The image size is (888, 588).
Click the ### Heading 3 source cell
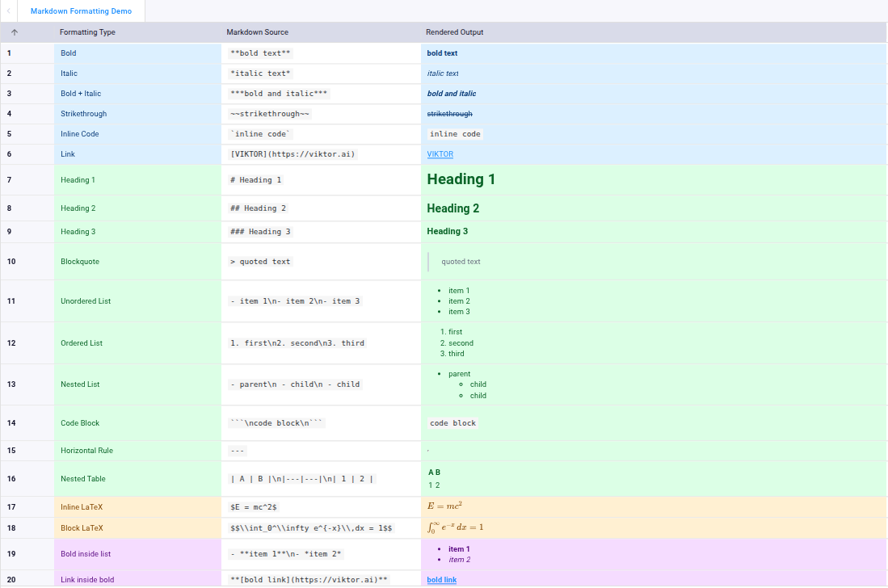pyautogui.click(x=321, y=232)
